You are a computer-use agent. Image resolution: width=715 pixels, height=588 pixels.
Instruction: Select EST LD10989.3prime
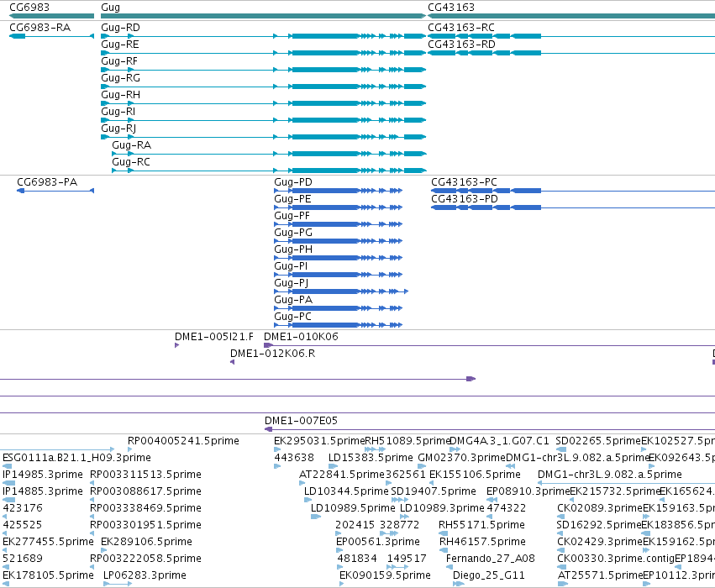442,508
